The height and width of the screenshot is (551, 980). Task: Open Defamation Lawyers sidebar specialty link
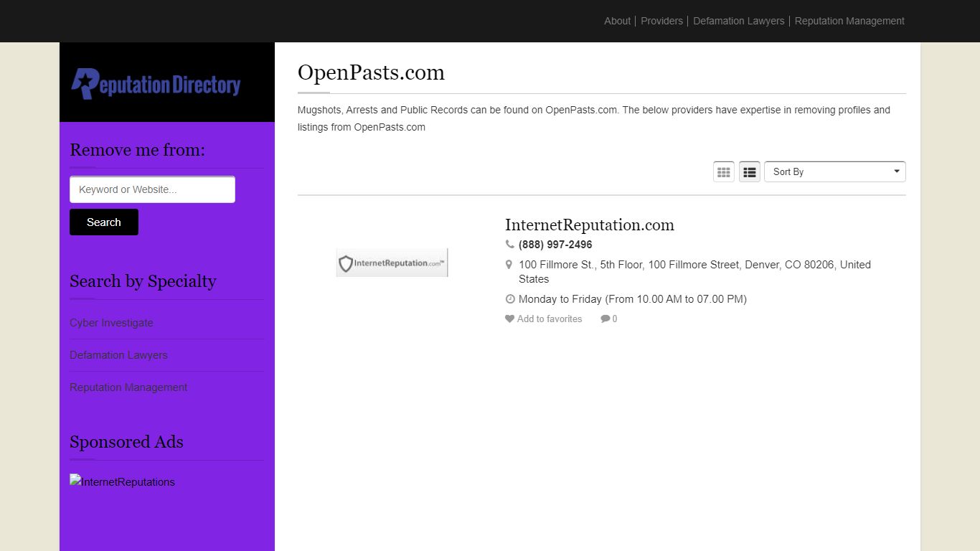[x=118, y=355]
